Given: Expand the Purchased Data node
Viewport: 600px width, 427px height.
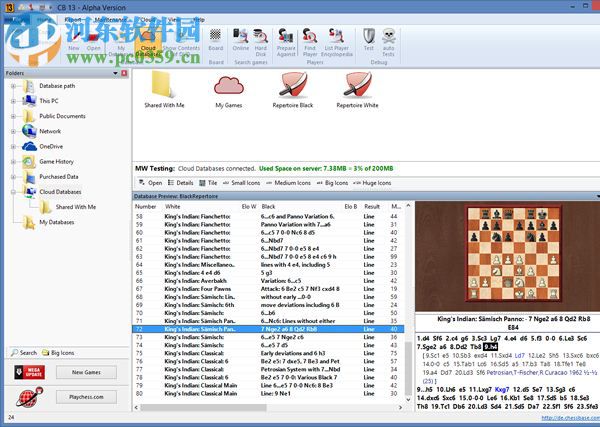Looking at the screenshot, I should (13, 177).
